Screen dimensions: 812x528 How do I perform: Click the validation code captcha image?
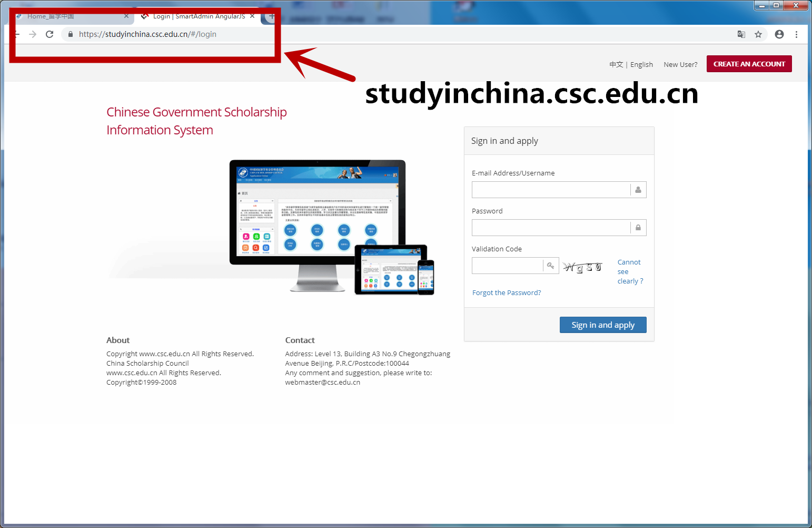click(x=583, y=267)
